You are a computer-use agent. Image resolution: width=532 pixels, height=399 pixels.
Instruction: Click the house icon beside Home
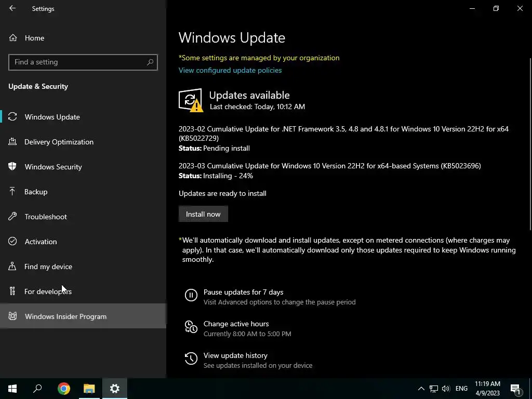pos(13,38)
